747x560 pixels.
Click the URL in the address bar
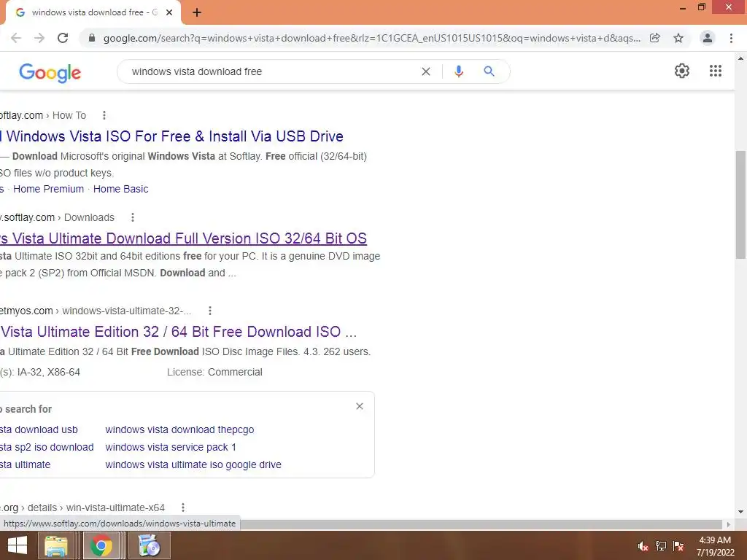pyautogui.click(x=371, y=38)
